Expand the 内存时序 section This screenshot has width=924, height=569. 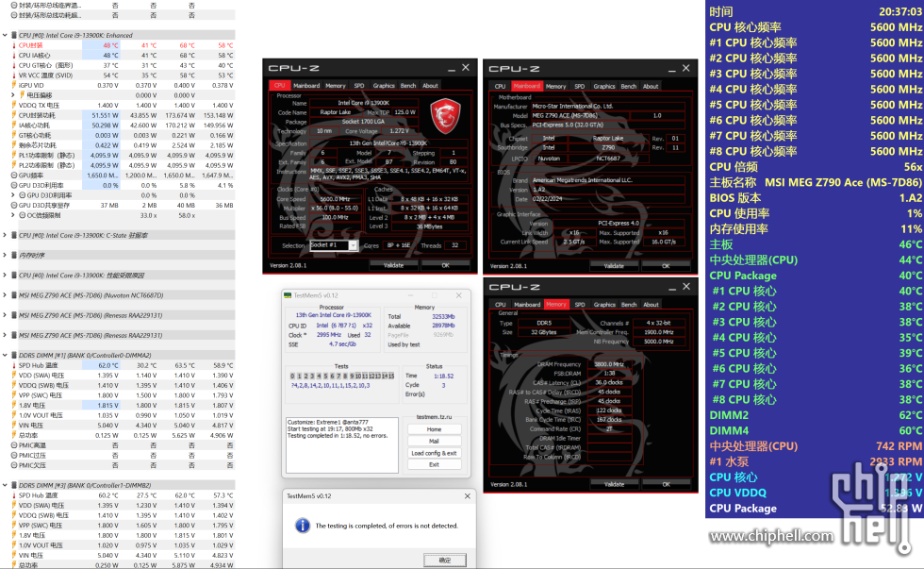pos(5,256)
